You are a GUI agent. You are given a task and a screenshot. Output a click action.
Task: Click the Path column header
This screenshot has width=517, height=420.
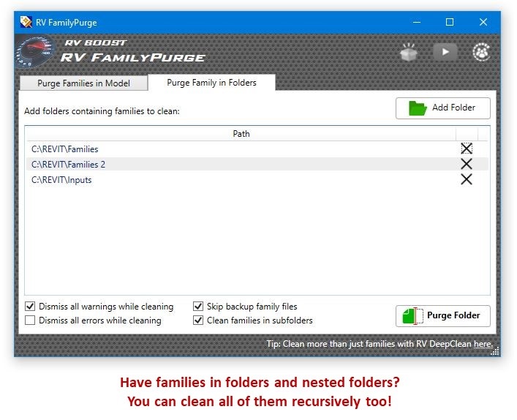(x=241, y=134)
